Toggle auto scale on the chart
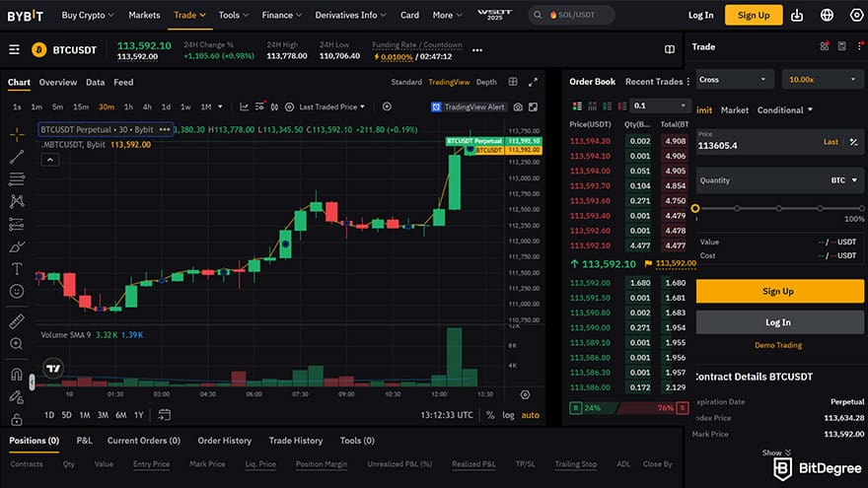Screen dimensions: 868x488 point(531,415)
